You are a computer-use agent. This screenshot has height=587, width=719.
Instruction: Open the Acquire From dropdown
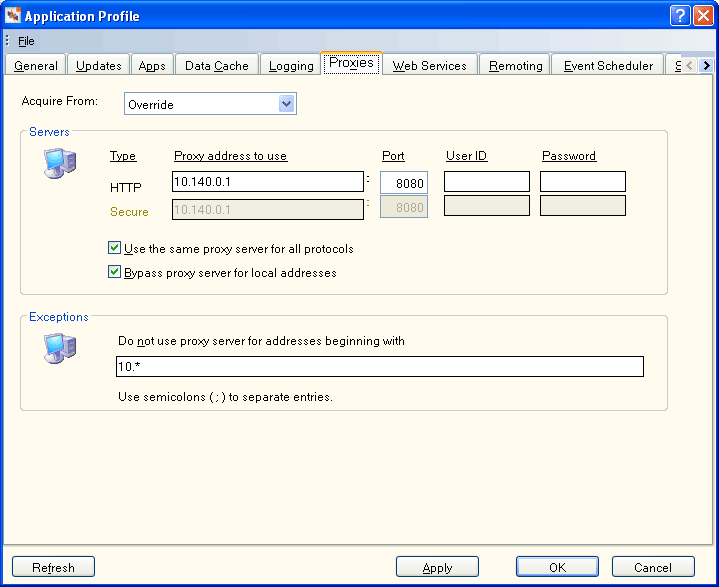tap(287, 104)
